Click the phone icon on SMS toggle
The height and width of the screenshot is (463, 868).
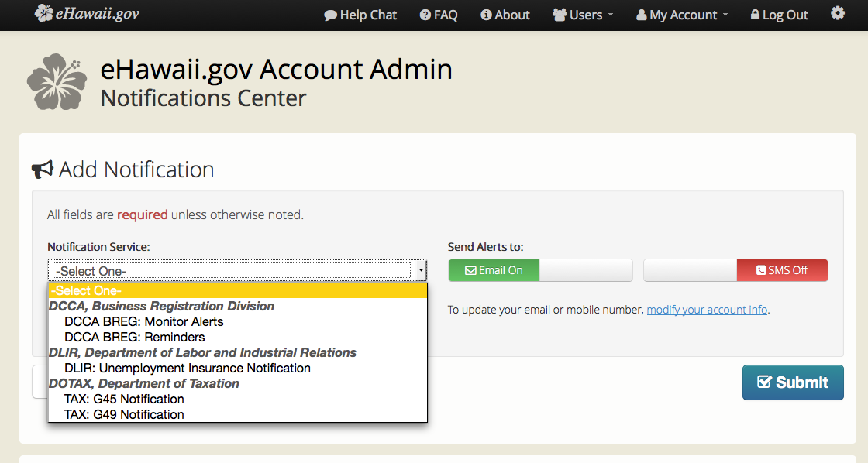coord(761,270)
